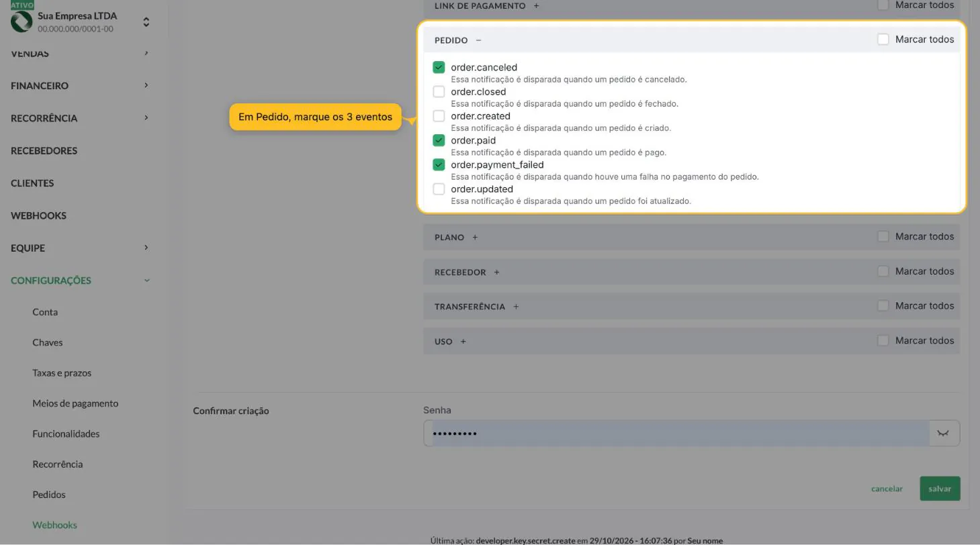
Task: Open Funcionalidades settings
Action: (x=66, y=434)
